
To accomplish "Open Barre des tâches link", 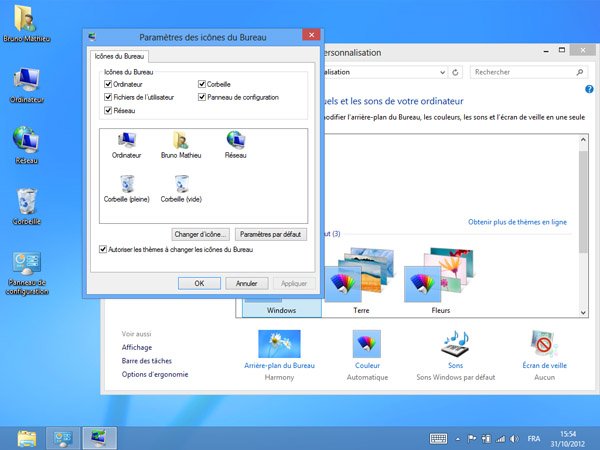I will pos(147,361).
